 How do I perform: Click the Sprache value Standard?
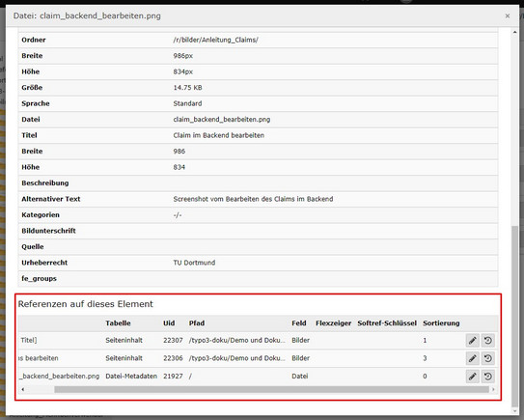tap(187, 103)
